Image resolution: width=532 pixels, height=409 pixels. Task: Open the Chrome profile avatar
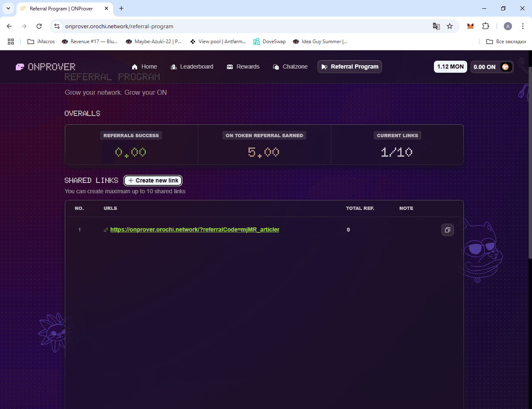click(508, 26)
